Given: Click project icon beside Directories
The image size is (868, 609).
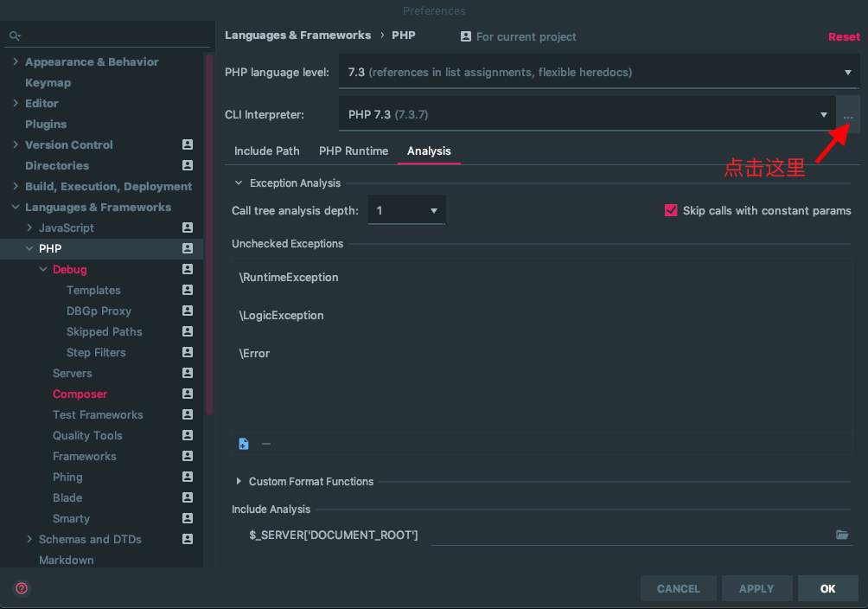Looking at the screenshot, I should pos(188,165).
